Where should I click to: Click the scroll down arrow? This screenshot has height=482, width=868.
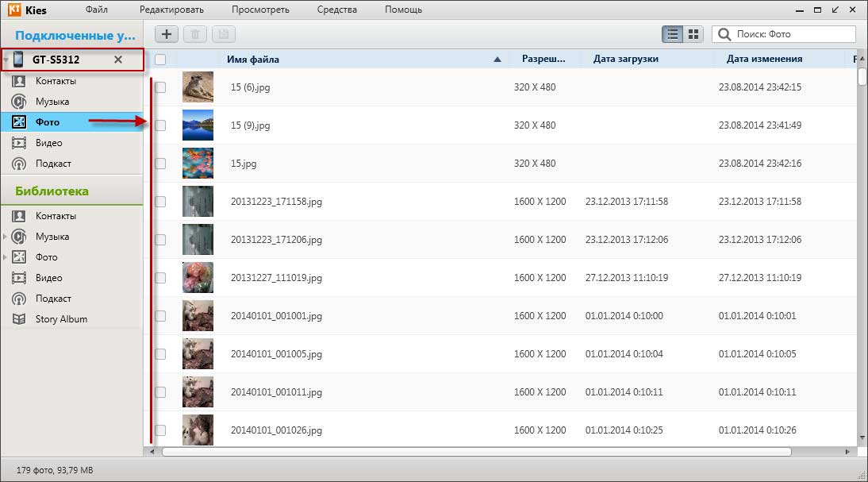pos(862,438)
